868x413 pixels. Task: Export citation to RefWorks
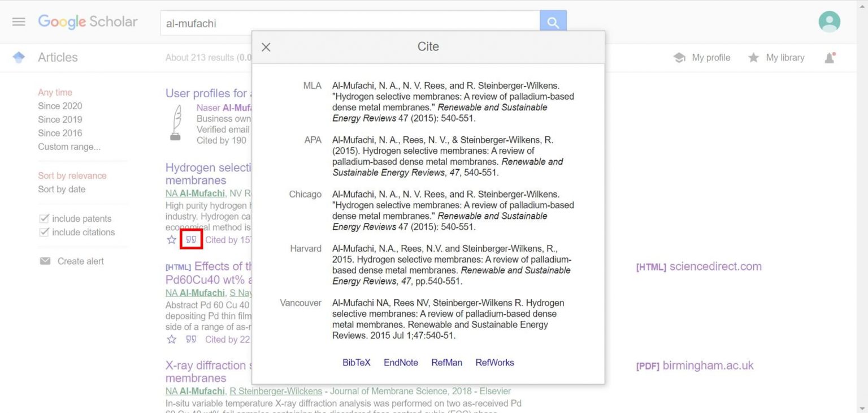(494, 363)
